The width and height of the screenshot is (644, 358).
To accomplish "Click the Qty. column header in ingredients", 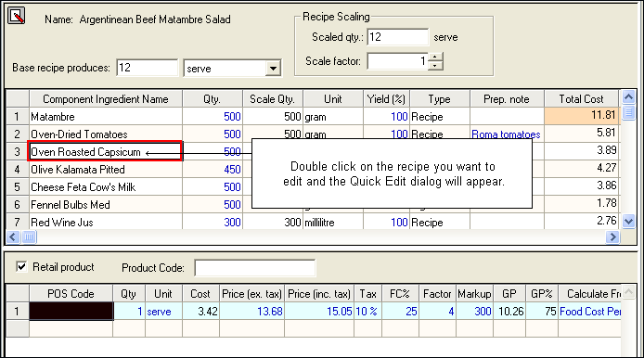I will pyautogui.click(x=213, y=99).
